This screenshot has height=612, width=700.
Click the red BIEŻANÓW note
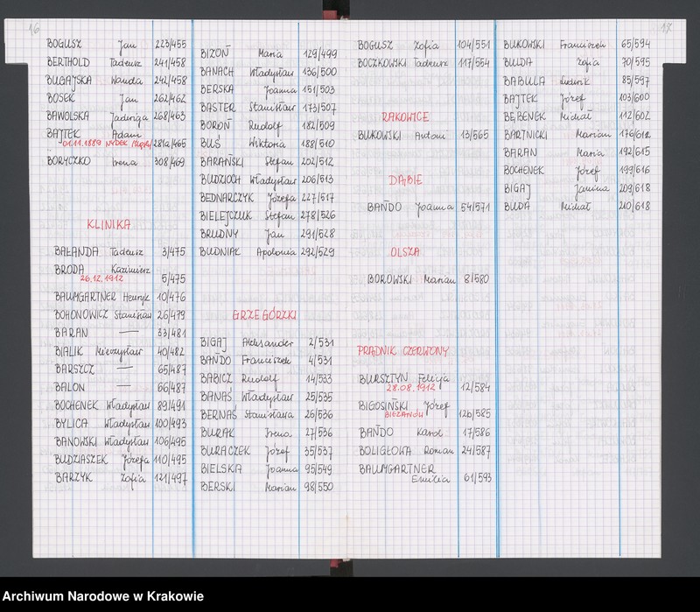(404, 414)
